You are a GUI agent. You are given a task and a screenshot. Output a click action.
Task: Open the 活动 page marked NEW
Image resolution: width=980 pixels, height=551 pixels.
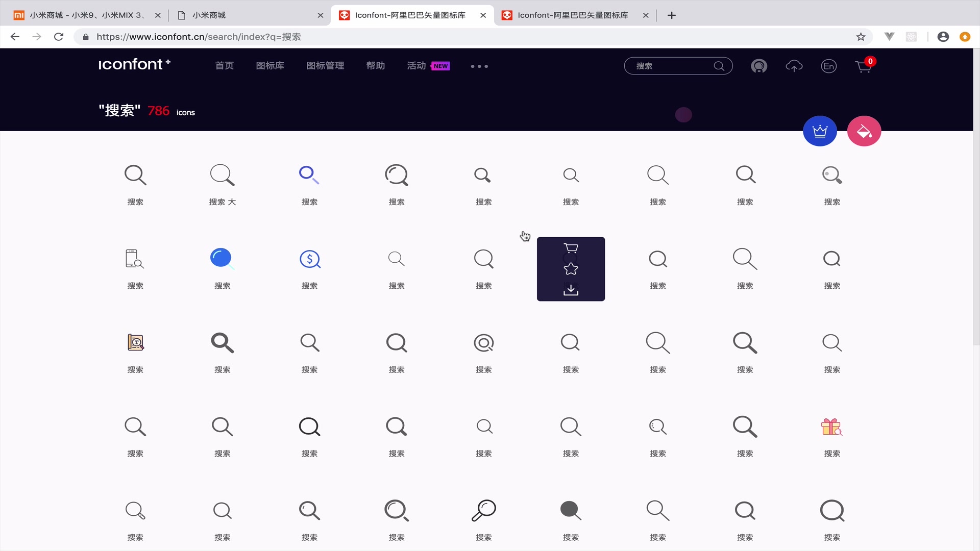tap(415, 66)
